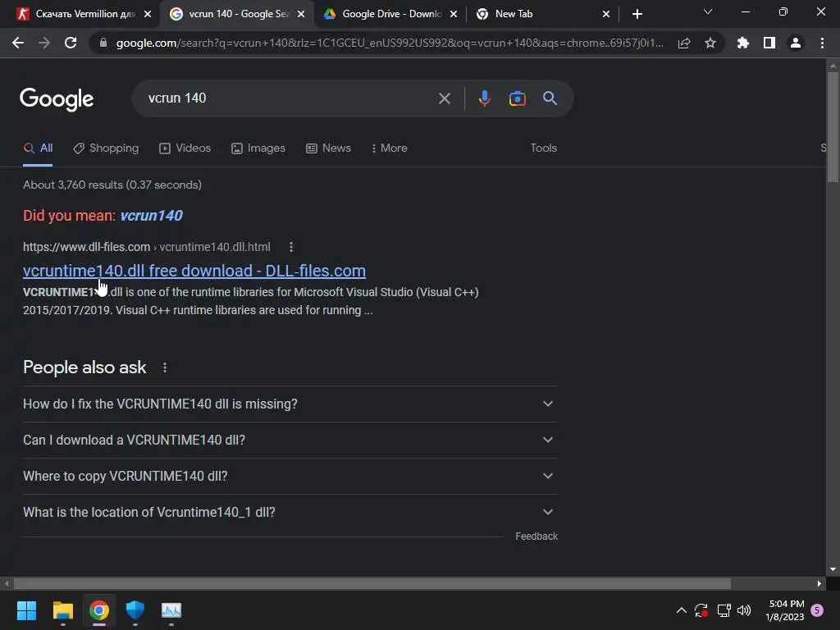Send Feedback on People also ask
Viewport: 840px width, 630px height.
[536, 536]
